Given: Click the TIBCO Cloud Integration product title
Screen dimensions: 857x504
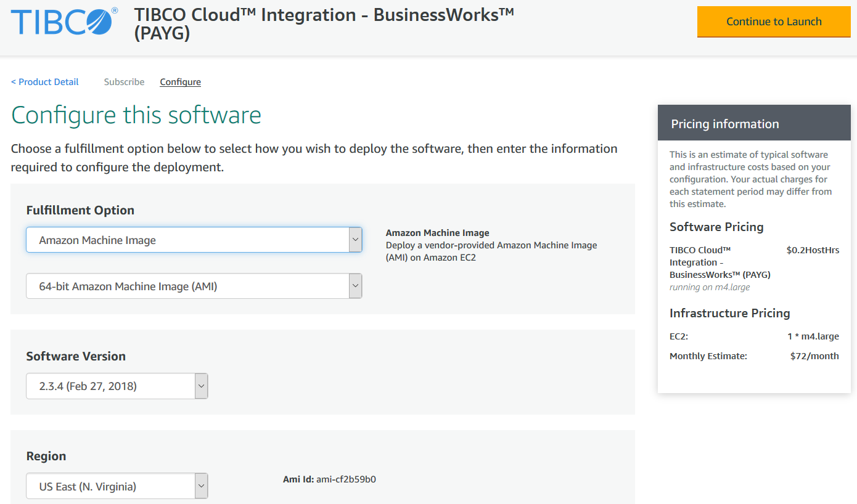Looking at the screenshot, I should click(324, 23).
